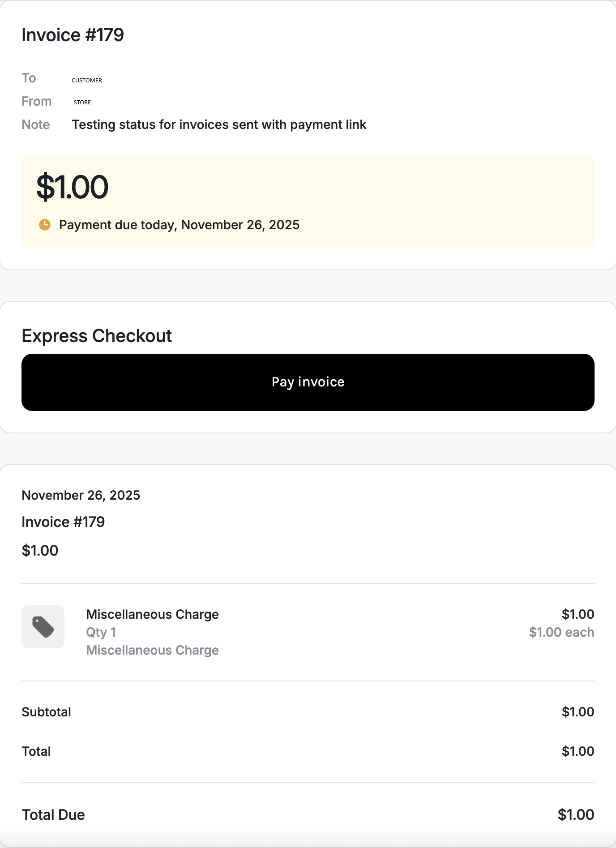Screen dimensions: 616x848
Task: Click the November 26, 2025 invoice date
Action: point(81,495)
